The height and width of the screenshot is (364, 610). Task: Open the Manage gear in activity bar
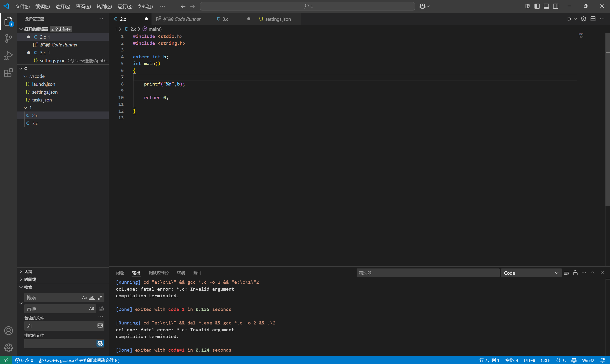(8, 348)
